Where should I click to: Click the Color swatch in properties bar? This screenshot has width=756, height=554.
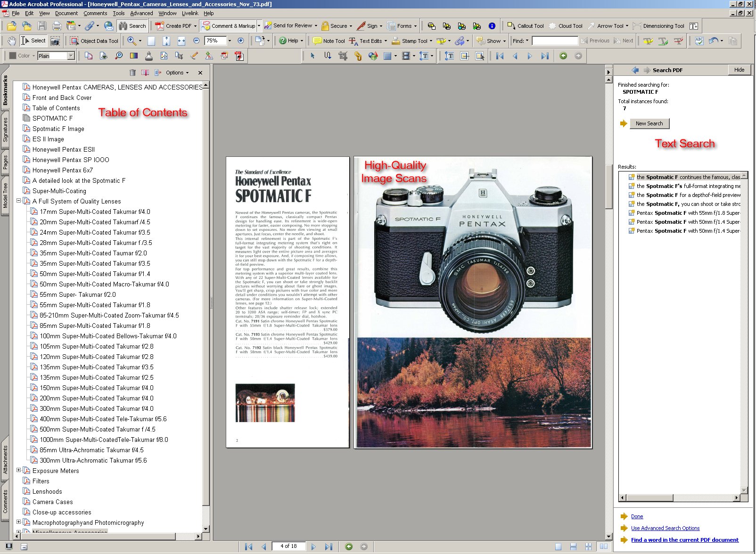tap(13, 56)
